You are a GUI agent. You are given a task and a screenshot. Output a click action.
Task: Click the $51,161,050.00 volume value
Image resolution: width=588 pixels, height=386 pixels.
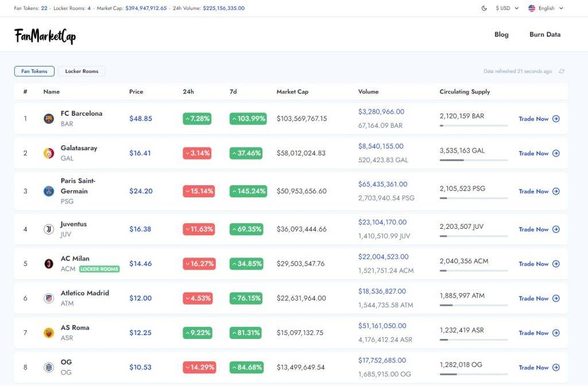(x=382, y=326)
